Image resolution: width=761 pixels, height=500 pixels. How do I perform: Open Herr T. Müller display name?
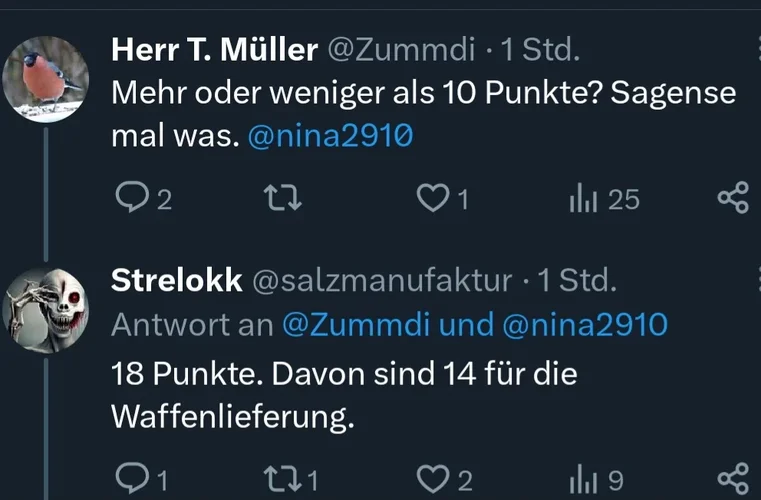(214, 49)
